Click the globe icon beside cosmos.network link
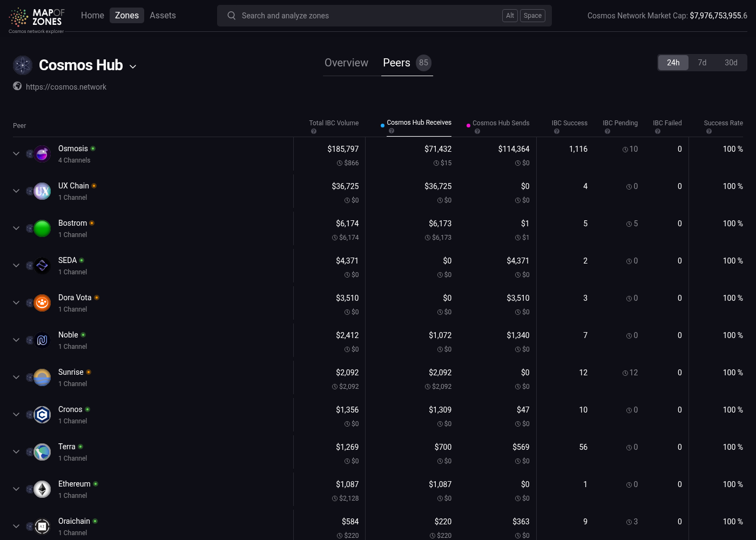The image size is (756, 540). 17,86
